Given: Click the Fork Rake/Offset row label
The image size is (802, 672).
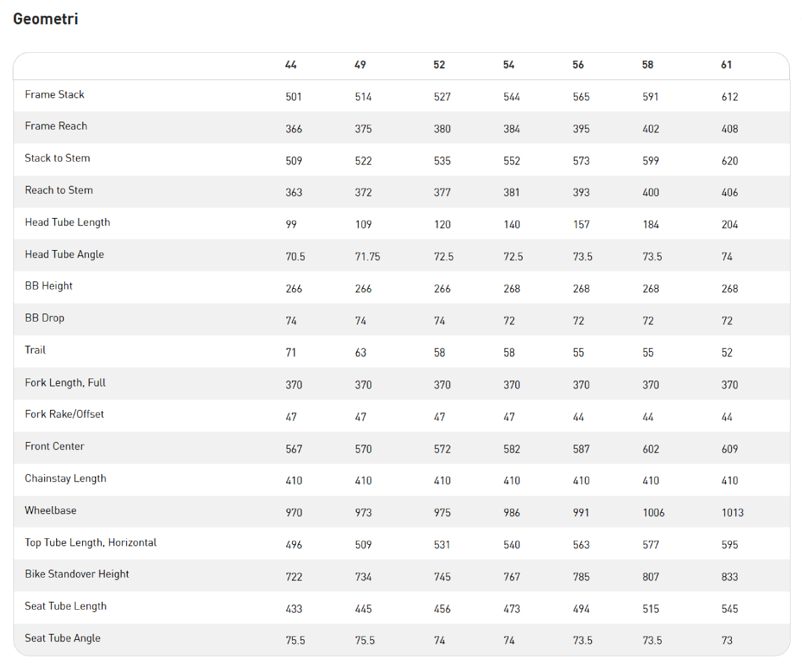Looking at the screenshot, I should click(x=65, y=414).
